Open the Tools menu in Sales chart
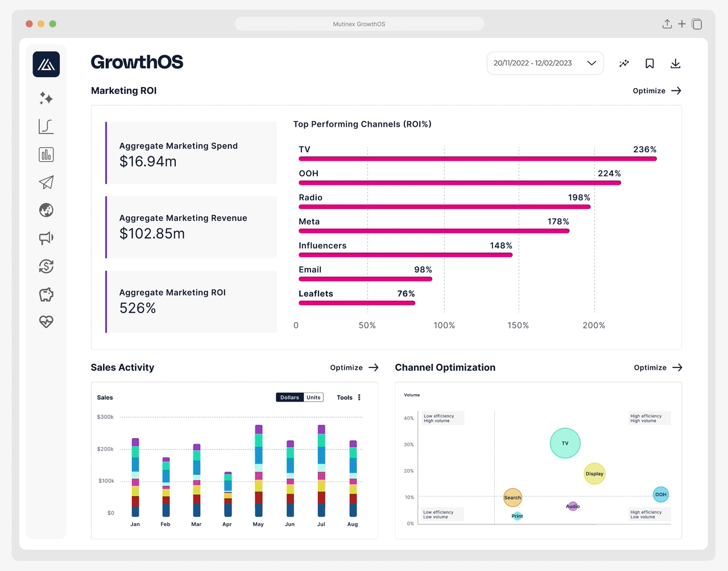 [x=349, y=398]
